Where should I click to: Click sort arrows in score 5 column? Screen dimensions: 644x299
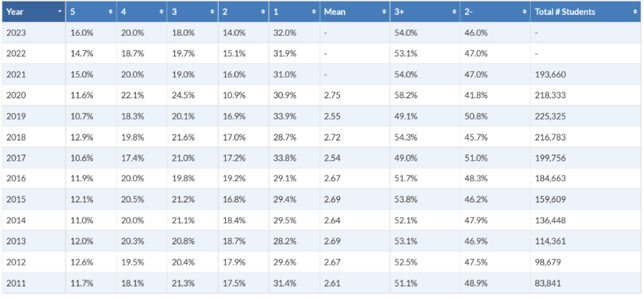pyautogui.click(x=110, y=12)
